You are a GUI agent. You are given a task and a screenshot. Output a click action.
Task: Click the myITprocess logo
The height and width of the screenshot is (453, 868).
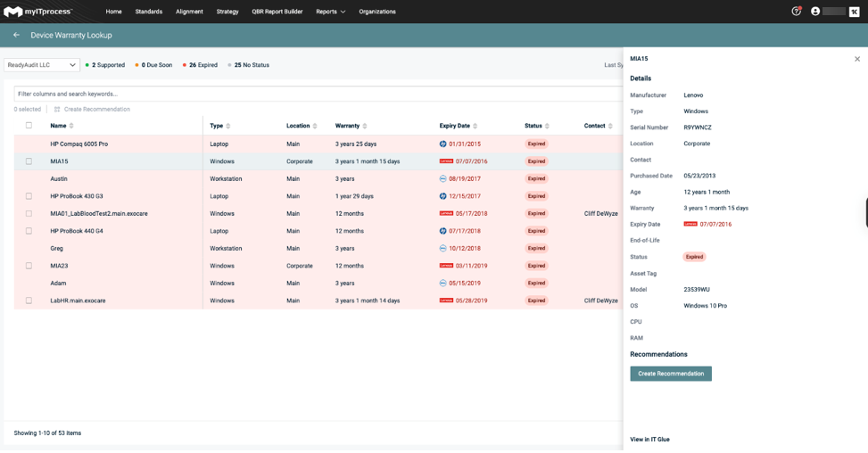37,11
